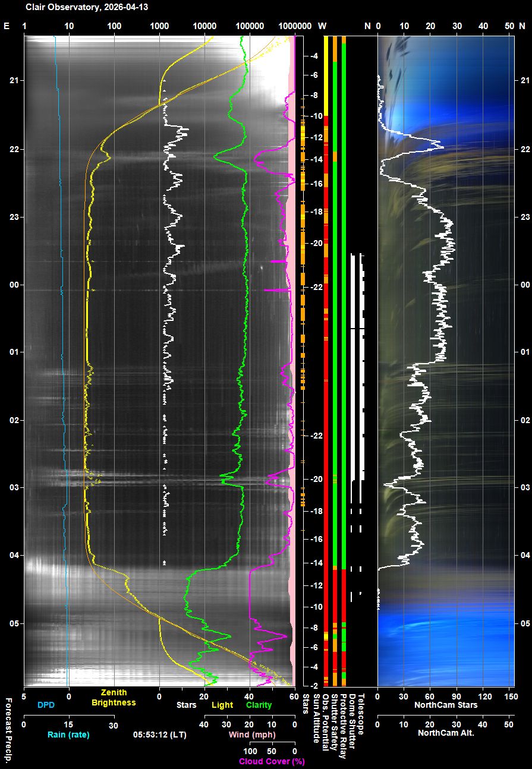Select the NorthCam Alt. axis label

pos(446,733)
